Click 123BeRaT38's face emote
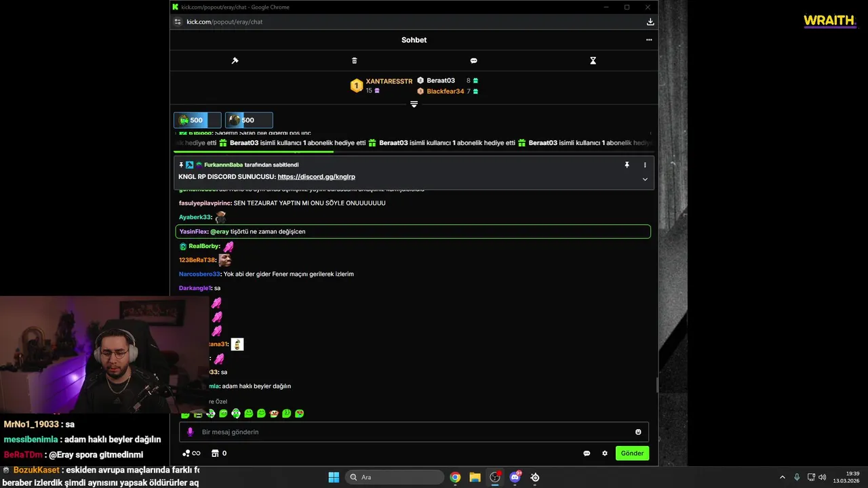The image size is (868, 488). click(x=224, y=260)
